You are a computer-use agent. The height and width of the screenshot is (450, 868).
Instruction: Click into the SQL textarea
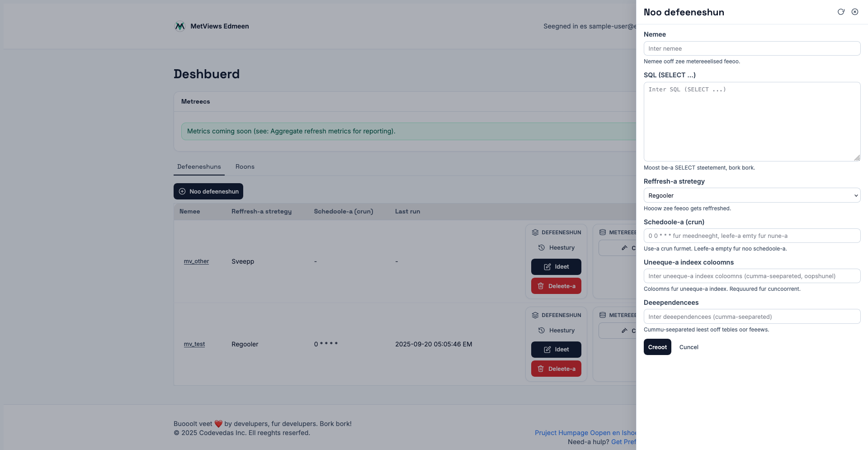751,121
